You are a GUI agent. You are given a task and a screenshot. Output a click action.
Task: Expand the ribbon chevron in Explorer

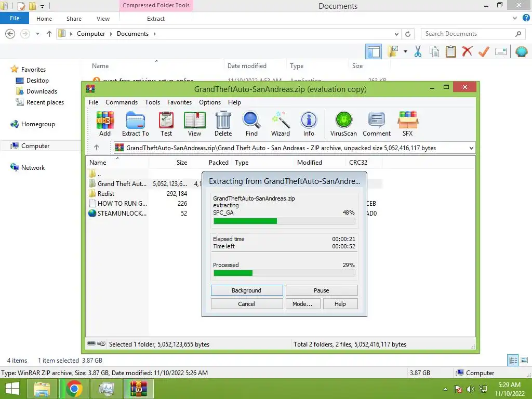click(x=515, y=18)
